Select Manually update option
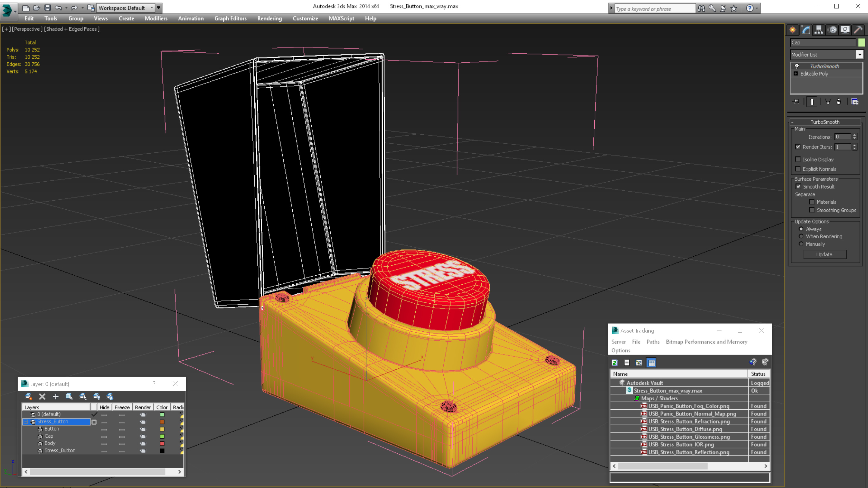The height and width of the screenshot is (488, 868). [x=801, y=244]
